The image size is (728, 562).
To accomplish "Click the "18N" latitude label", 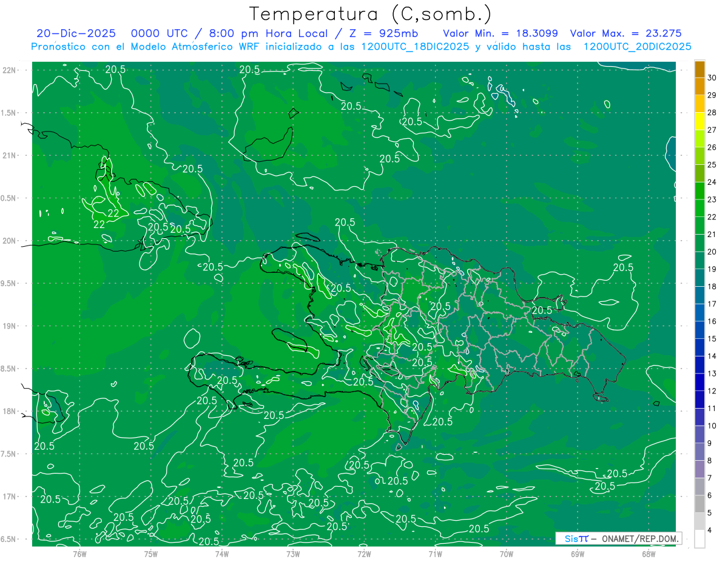I will [9, 411].
